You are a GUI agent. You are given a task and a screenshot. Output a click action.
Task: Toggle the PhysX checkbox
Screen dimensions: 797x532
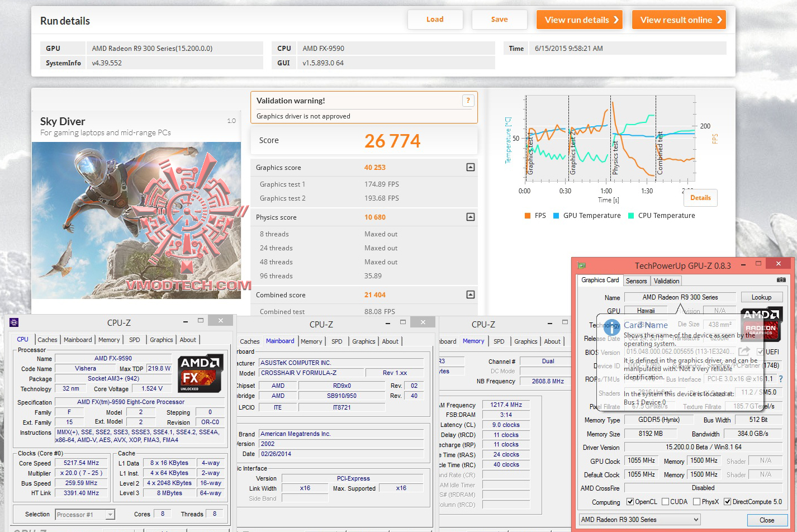(696, 502)
